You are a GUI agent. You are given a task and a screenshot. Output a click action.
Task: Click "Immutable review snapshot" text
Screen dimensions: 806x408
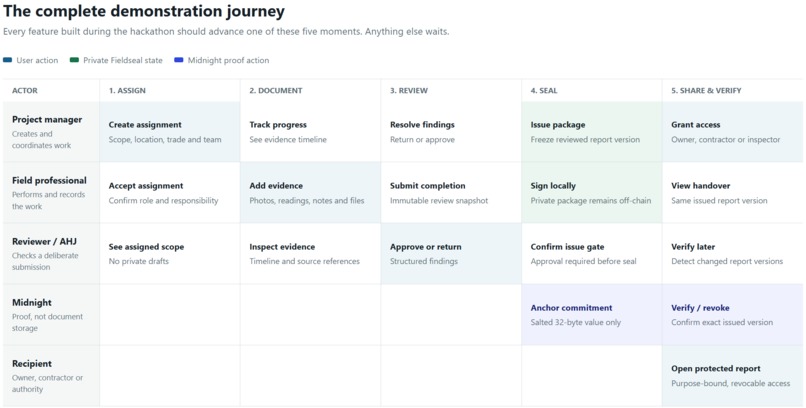(x=439, y=200)
